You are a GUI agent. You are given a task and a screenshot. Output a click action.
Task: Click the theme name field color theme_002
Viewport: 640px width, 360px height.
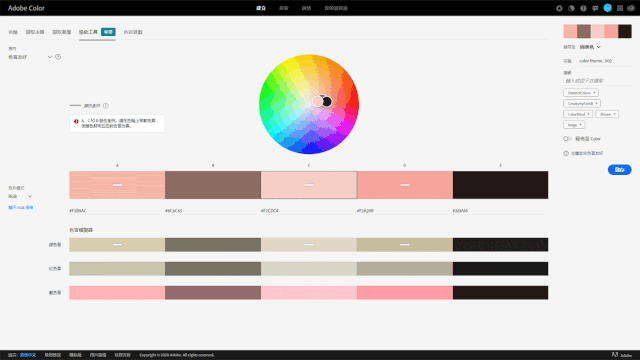click(604, 61)
